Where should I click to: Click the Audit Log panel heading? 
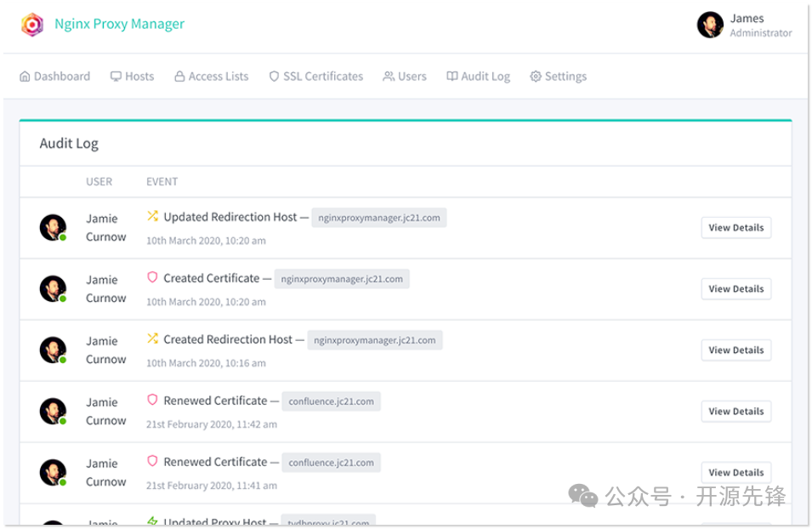pos(69,144)
